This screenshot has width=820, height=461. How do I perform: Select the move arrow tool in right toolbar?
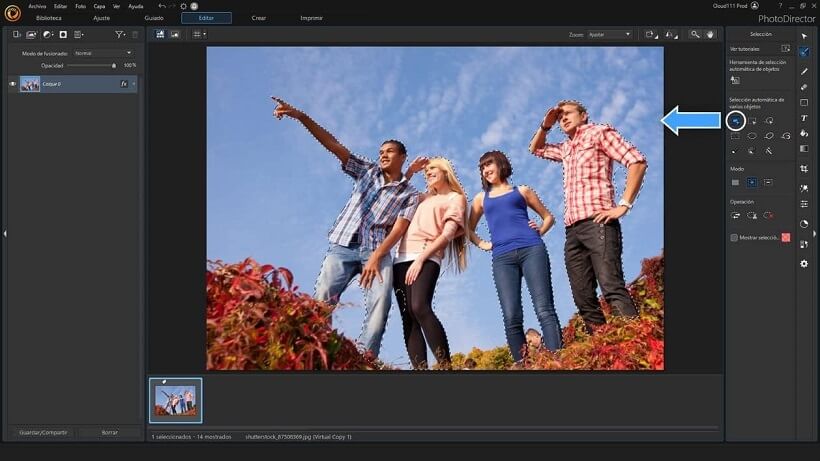804,36
